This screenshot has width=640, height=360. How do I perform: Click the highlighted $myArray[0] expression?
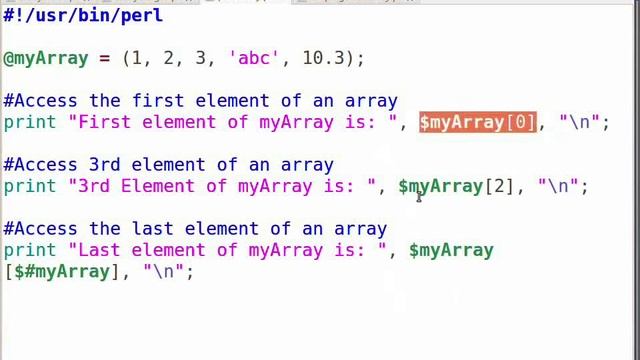(478, 122)
